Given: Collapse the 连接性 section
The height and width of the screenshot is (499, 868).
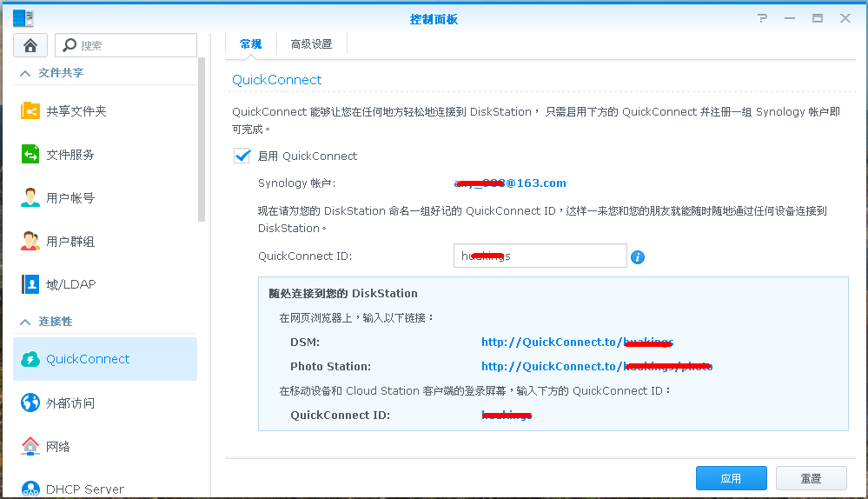Looking at the screenshot, I should tap(25, 322).
